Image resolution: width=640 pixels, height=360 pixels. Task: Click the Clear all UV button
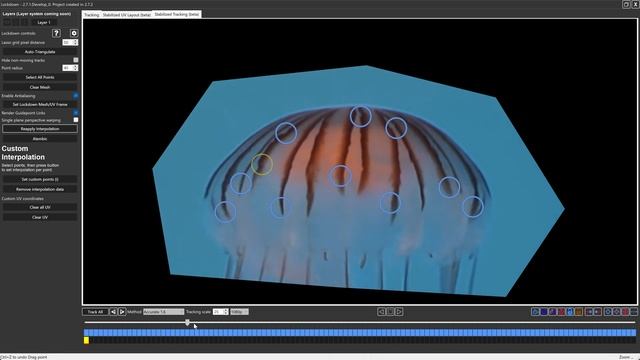pyautogui.click(x=40, y=207)
